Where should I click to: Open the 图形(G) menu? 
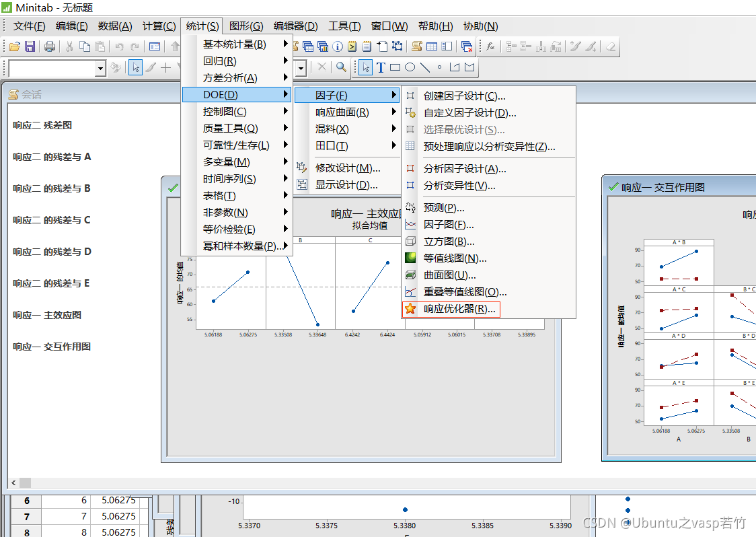click(246, 26)
